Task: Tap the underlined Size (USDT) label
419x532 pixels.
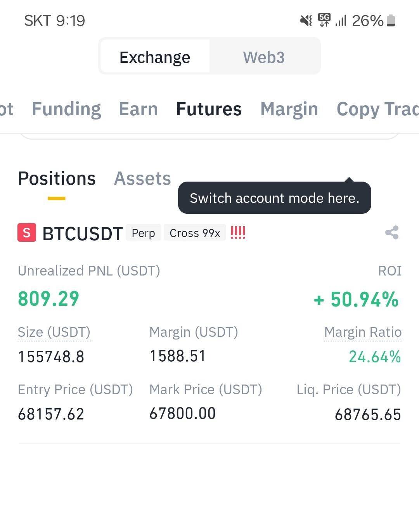Action: [54, 332]
